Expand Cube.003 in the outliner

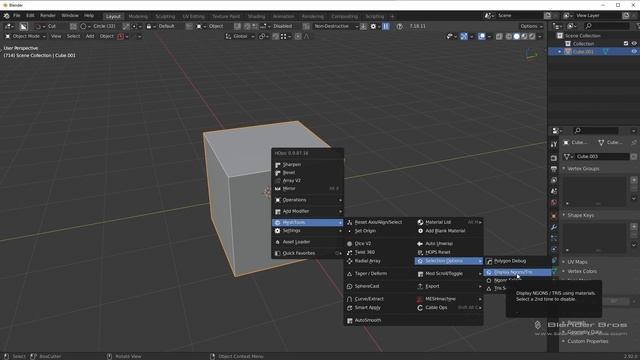click(560, 52)
